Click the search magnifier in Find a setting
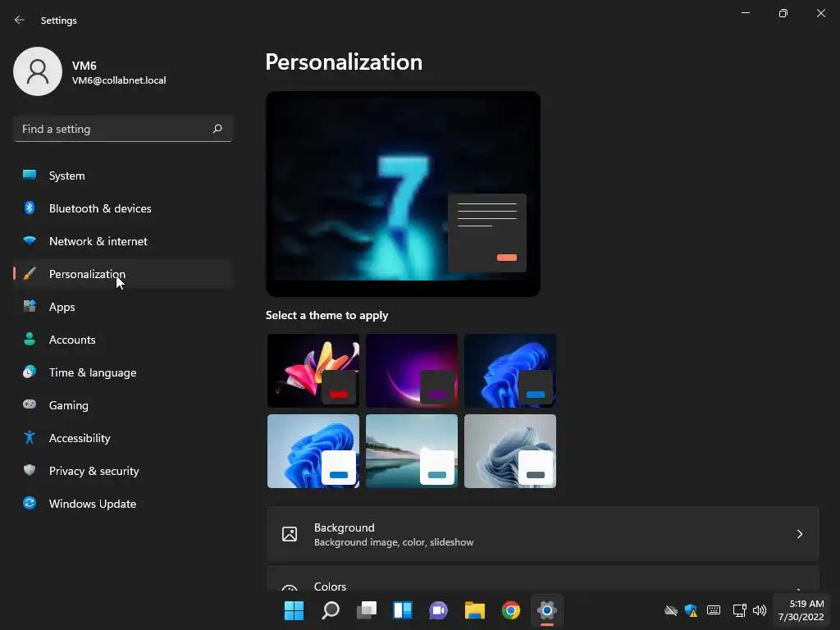This screenshot has width=840, height=630. tap(217, 129)
